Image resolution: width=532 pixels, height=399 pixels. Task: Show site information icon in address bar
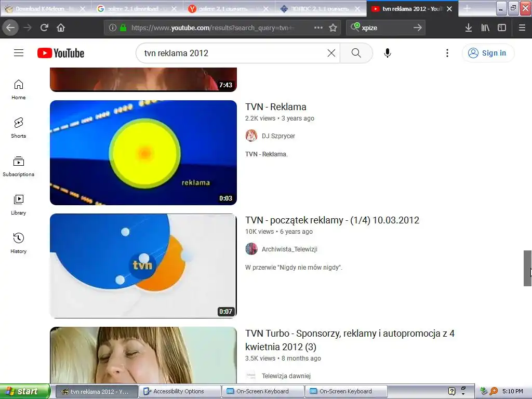(x=113, y=28)
